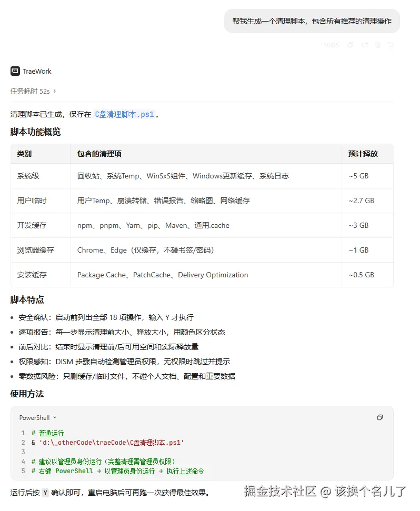The image size is (420, 511).
Task: Click the cell listing npm、pnpm、Yarn、pip
Action: [206, 226]
